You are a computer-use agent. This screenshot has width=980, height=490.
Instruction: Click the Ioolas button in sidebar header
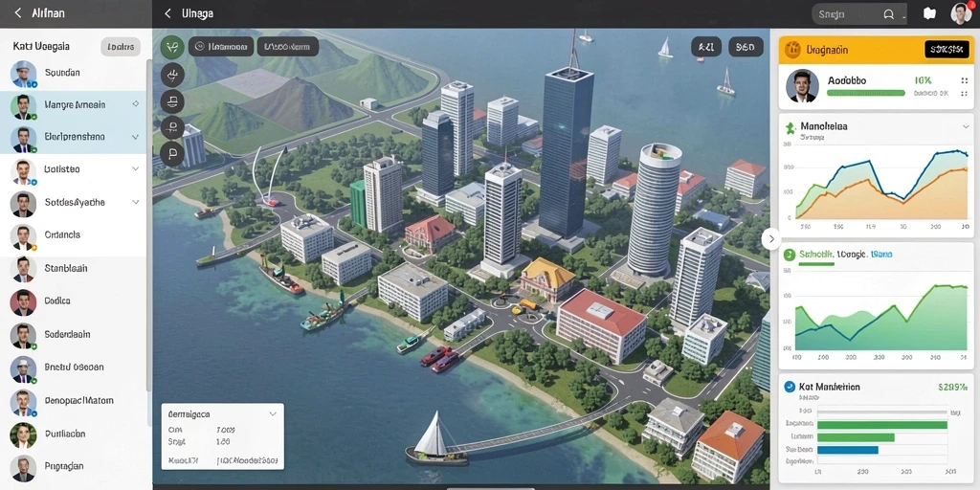pos(121,46)
